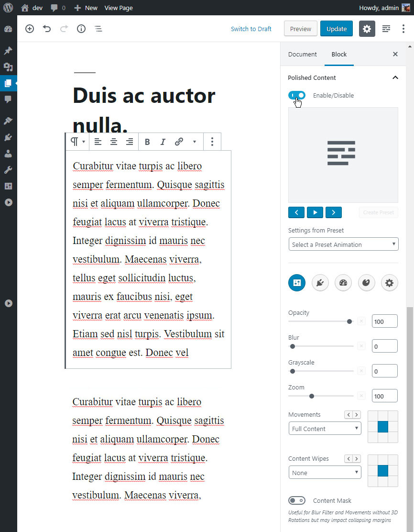Viewport: 414px width, 532px height.
Task: Align paragraph text center
Action: 114,142
